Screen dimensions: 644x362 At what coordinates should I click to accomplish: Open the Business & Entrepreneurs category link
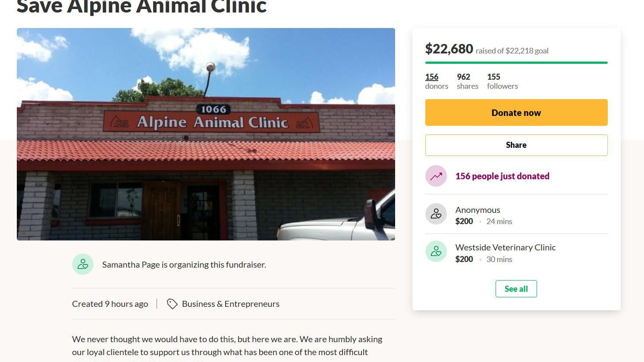pos(230,304)
